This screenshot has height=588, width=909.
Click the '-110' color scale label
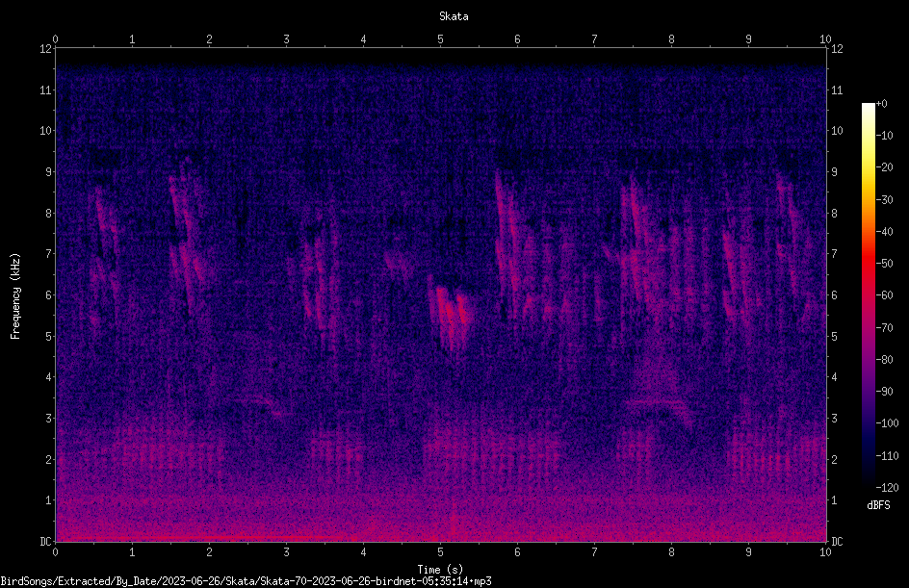[887, 456]
